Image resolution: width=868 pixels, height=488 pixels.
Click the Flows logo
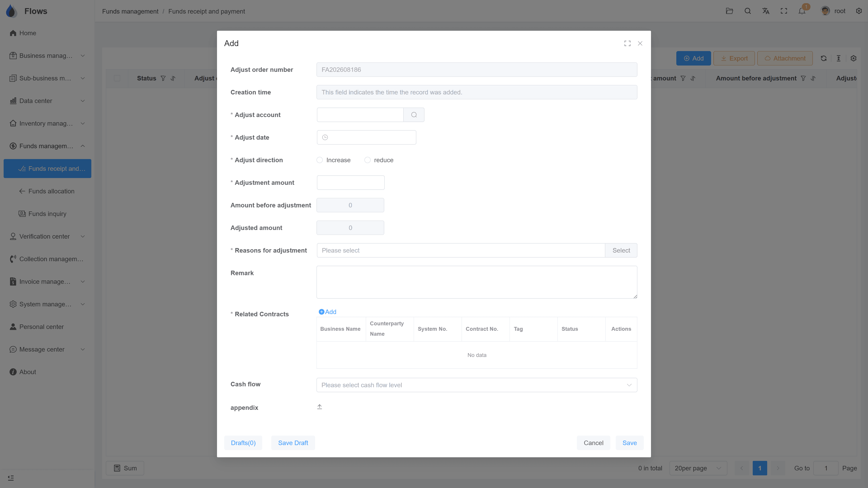pos(12,11)
